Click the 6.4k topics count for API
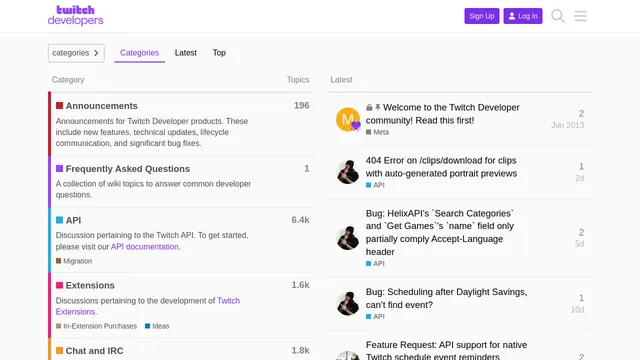 coord(300,220)
